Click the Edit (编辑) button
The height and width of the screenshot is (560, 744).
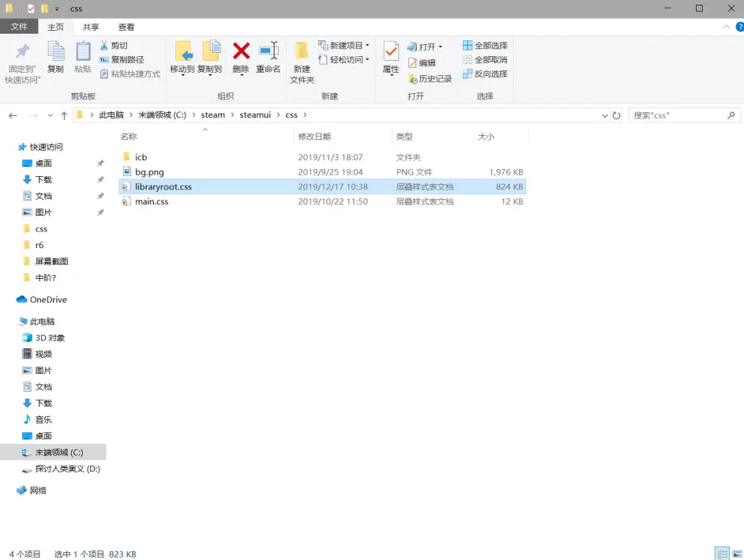421,62
